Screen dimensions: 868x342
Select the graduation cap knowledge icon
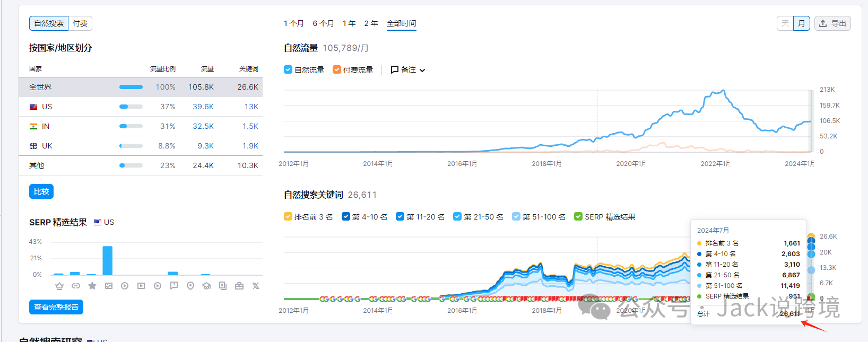[x=206, y=286]
